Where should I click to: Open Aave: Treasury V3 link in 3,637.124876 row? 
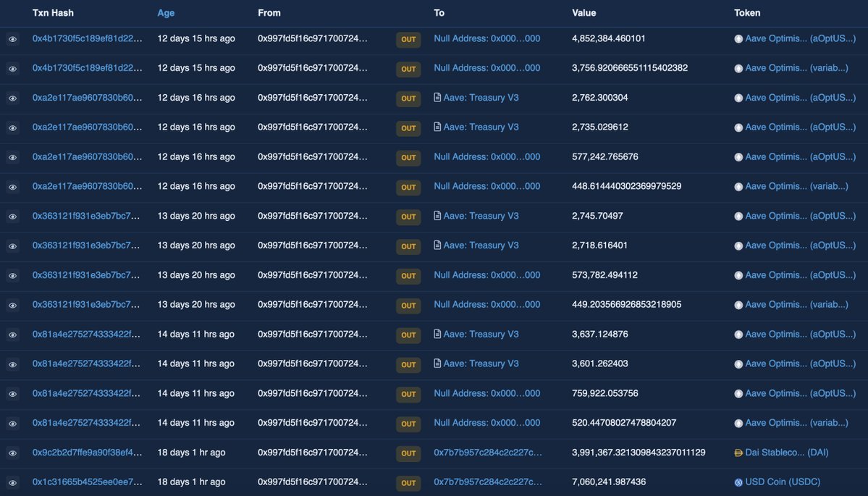[481, 335]
